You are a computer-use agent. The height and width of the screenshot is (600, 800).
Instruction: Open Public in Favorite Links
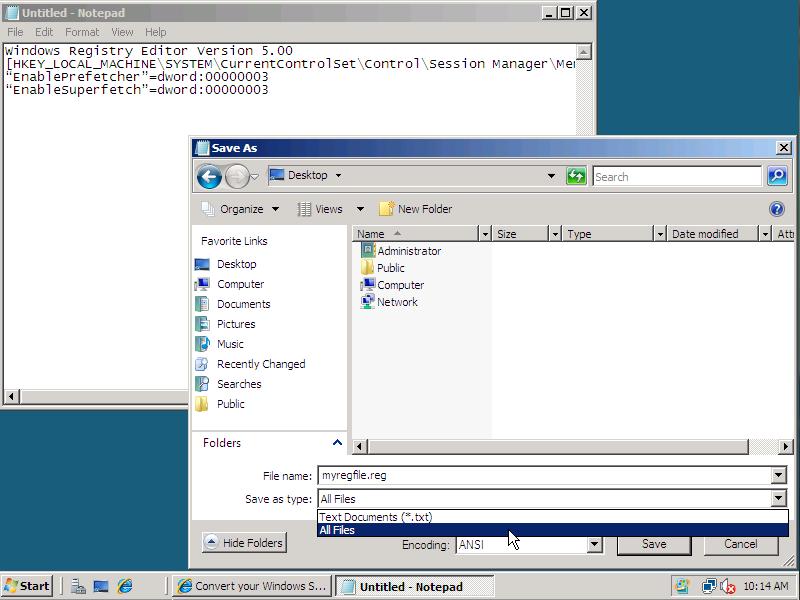(231, 404)
